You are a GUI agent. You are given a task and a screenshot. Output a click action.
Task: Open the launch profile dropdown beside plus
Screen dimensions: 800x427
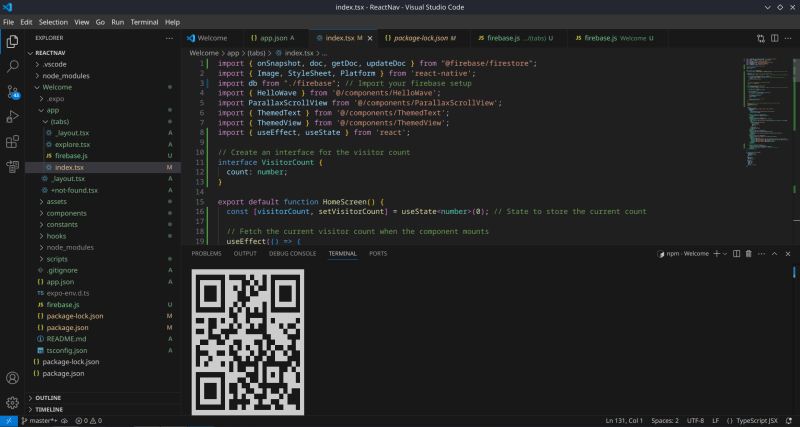pos(725,254)
